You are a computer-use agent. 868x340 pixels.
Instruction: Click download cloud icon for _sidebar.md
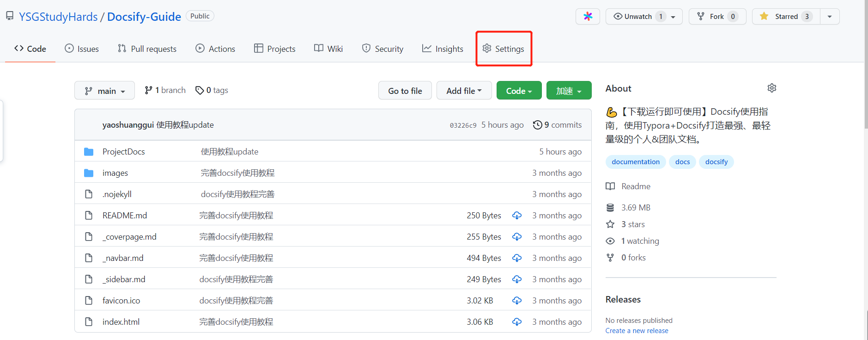click(x=516, y=279)
